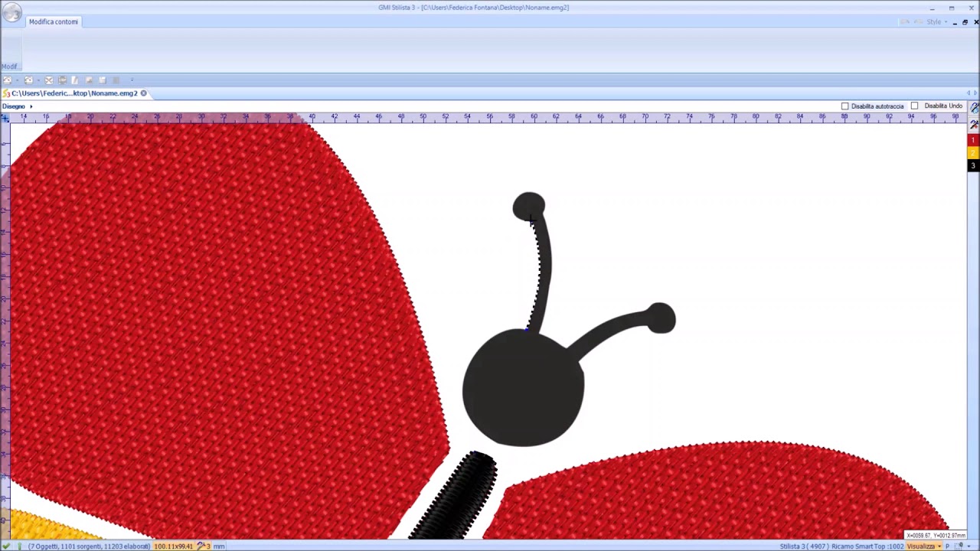Image resolution: width=980 pixels, height=551 pixels.
Task: Open the Visualizza dropdown in status bar
Action: click(x=924, y=546)
